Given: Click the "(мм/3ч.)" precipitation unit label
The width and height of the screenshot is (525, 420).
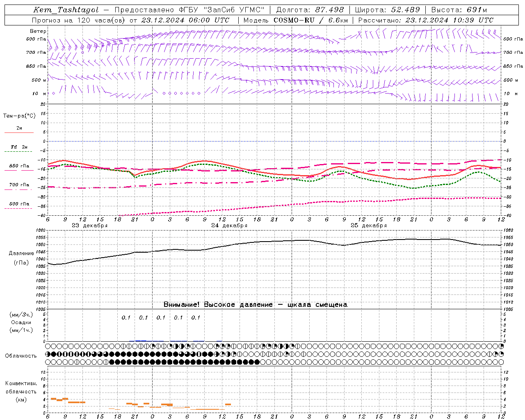Looking at the screenshot, I should pos(21,315).
